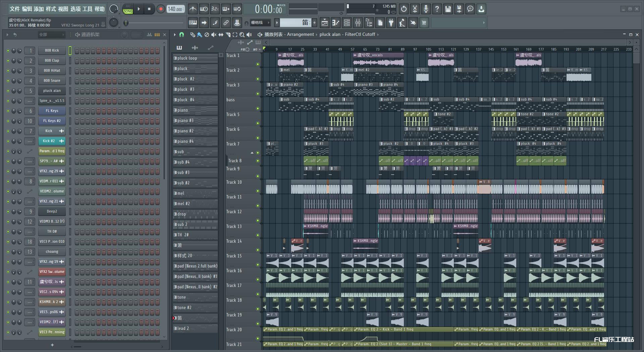Toggle overdub / blend recording icon
The width and height of the screenshot is (644, 352).
[x=226, y=9]
